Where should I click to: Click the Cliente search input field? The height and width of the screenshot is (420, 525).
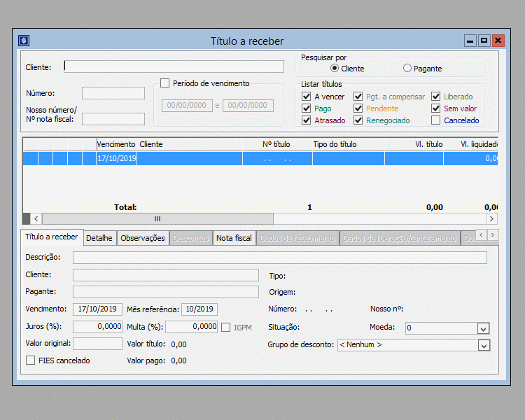tap(174, 66)
